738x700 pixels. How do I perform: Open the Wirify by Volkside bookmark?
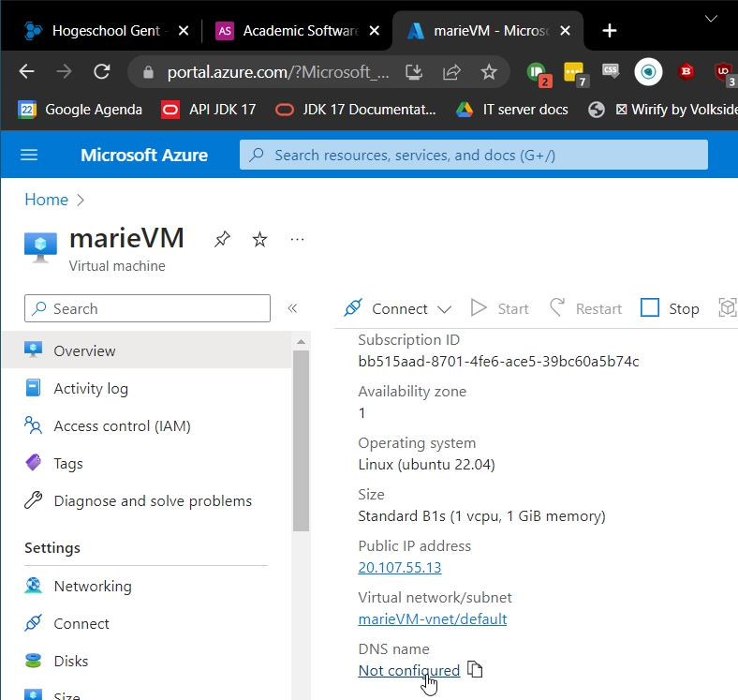point(662,110)
